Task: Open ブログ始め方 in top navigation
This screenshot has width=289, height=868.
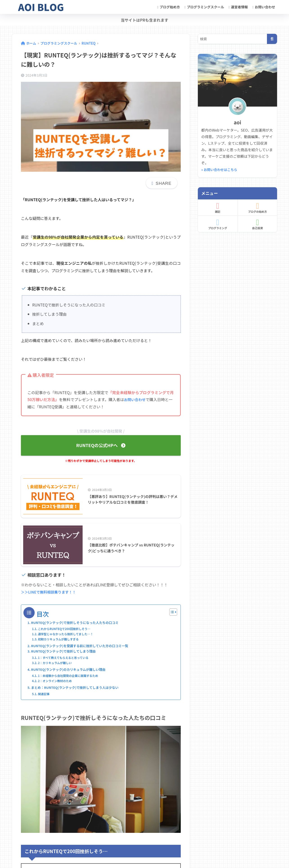Action: pyautogui.click(x=169, y=7)
